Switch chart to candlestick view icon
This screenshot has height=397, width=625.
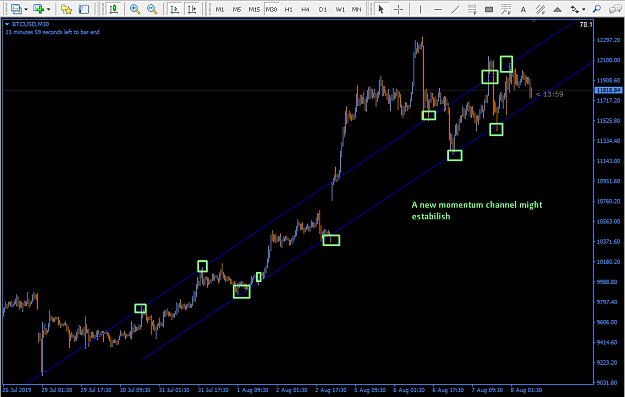point(114,9)
